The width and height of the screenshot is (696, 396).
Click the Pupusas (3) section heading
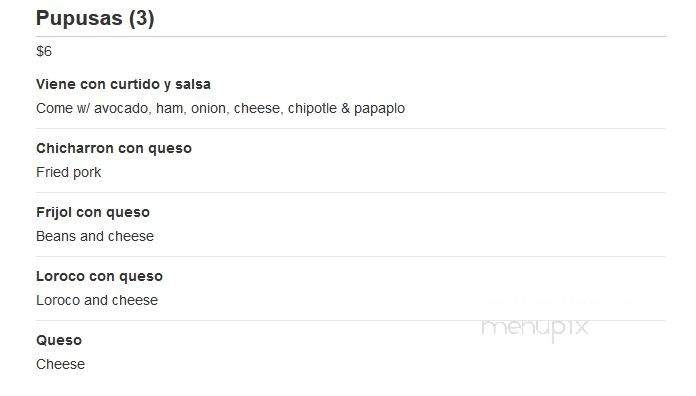[x=95, y=19]
